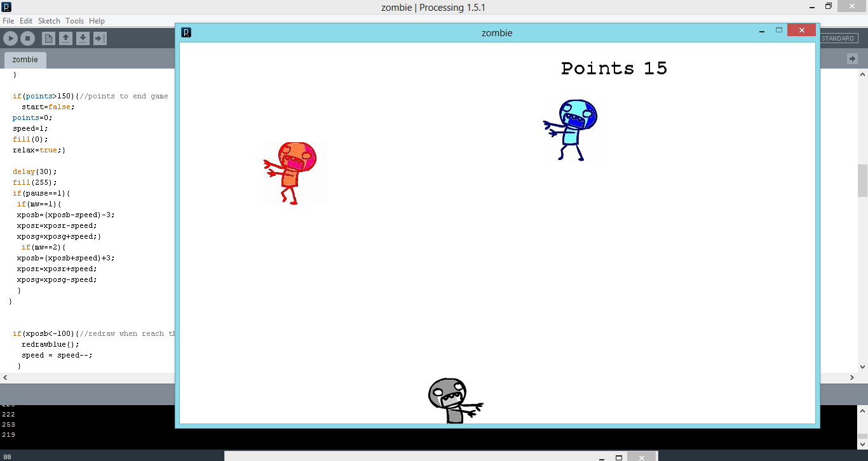868x461 pixels.
Task: Restore down the Processing main window
Action: pyautogui.click(x=829, y=6)
